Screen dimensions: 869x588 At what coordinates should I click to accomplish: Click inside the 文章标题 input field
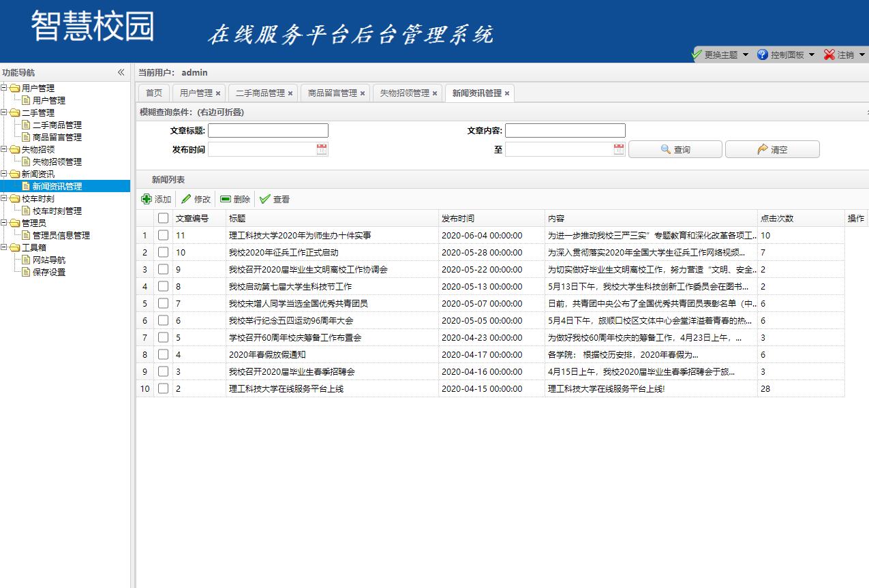[267, 129]
